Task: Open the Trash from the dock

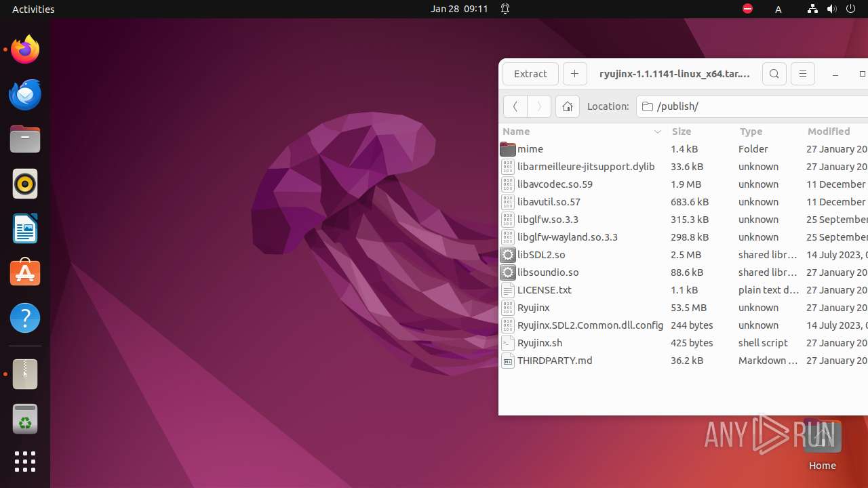Action: tap(25, 419)
